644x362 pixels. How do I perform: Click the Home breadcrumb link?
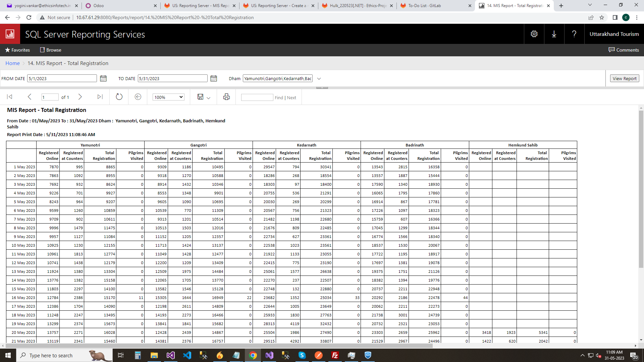[12, 63]
